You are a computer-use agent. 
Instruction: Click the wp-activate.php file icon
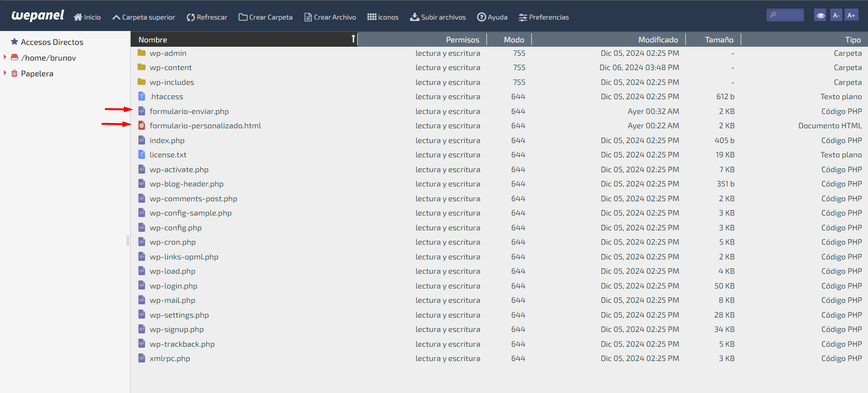[142, 169]
